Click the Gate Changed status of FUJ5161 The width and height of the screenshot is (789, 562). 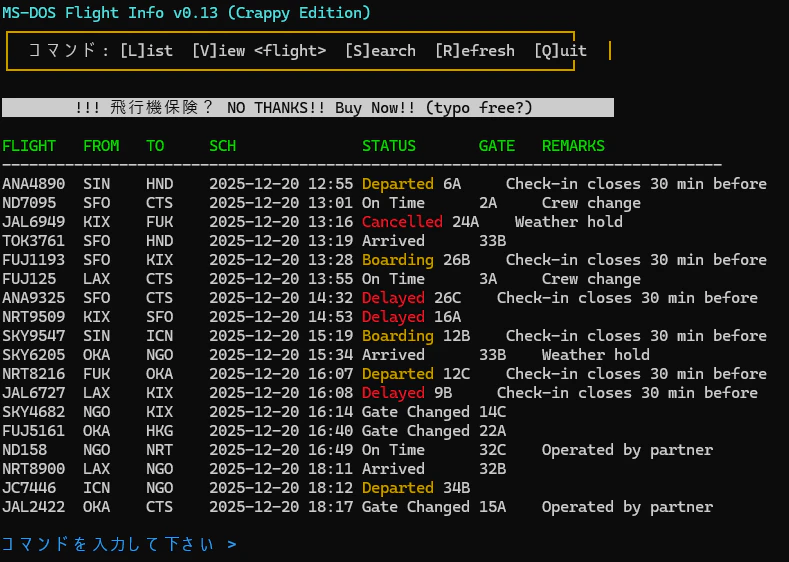(x=416, y=431)
